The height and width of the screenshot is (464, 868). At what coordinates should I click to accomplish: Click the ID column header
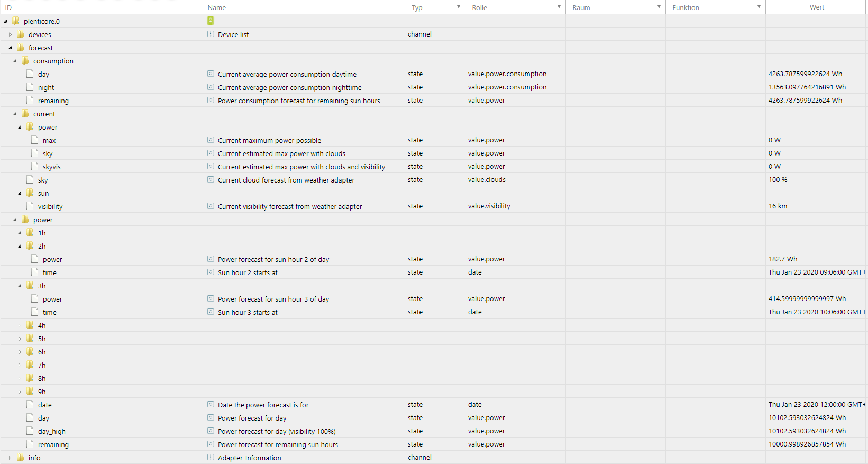(8, 7)
